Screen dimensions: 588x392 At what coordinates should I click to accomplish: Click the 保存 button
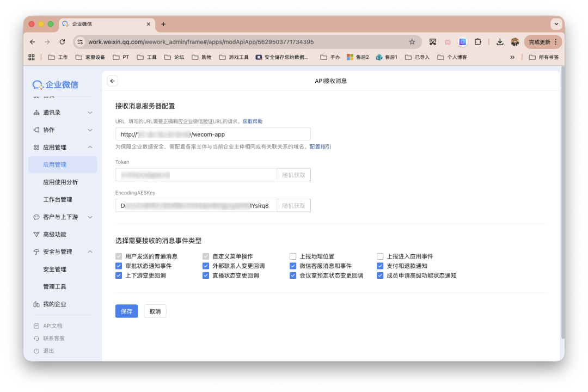click(x=126, y=311)
